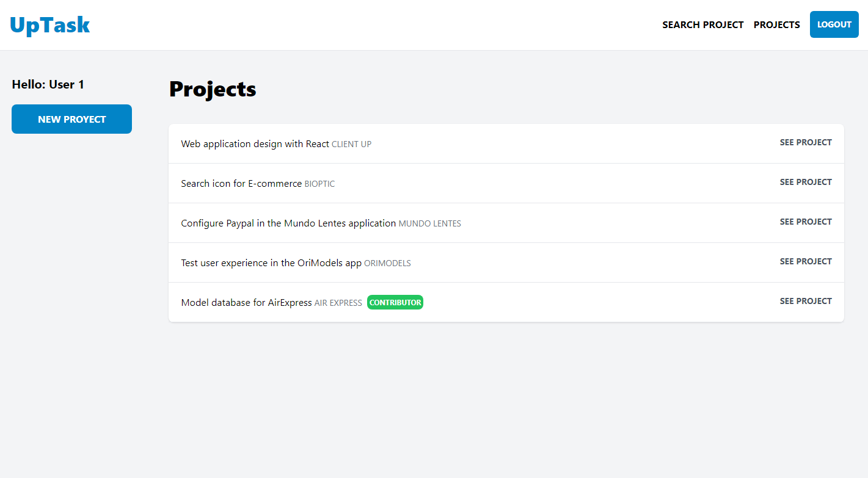See the 'Model database for AirExpress' project
Image resolution: width=868 pixels, height=478 pixels.
[x=805, y=301]
